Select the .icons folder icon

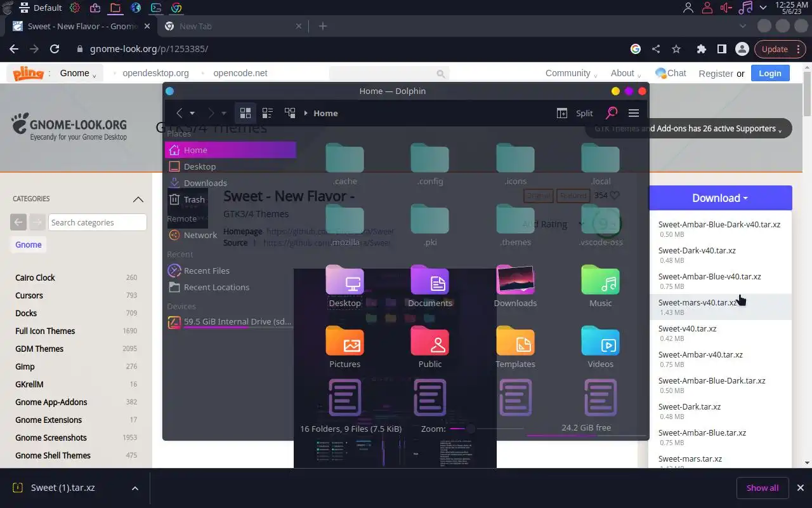(x=515, y=157)
